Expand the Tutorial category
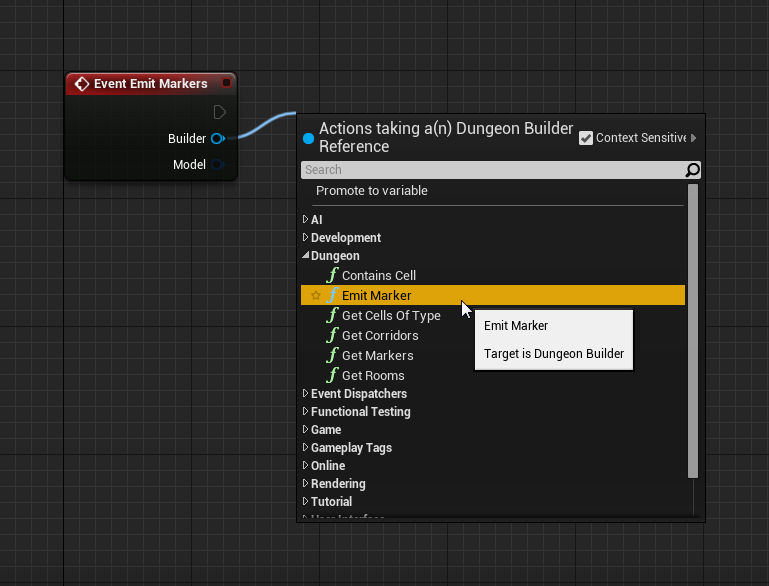The image size is (769, 586). [x=305, y=501]
